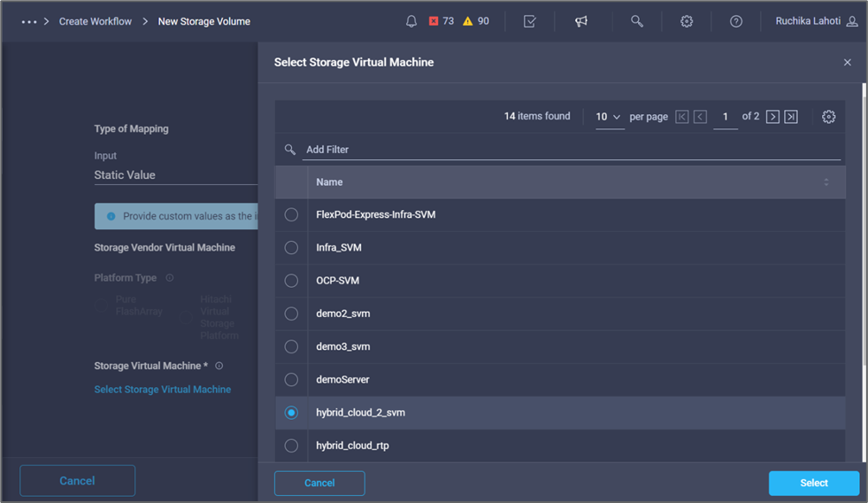Choose the demoServer radio option
Screen dimensions: 868x503
[x=291, y=380]
